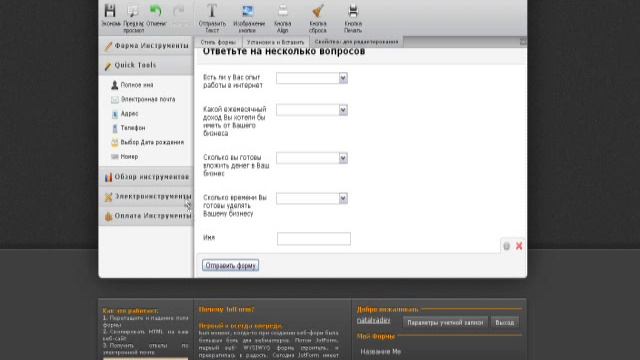This screenshot has height=360, width=640.
Task: Expand the Форма Инструменты section
Action: coord(146,46)
